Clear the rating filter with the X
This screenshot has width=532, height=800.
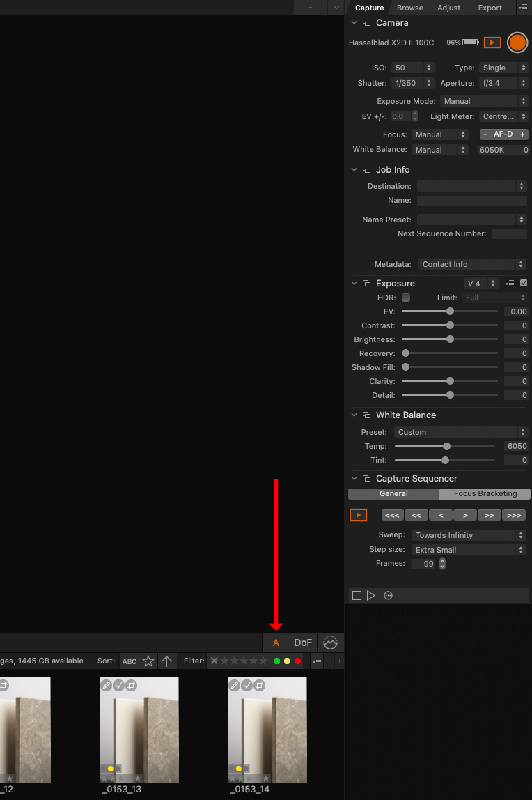[x=214, y=661]
